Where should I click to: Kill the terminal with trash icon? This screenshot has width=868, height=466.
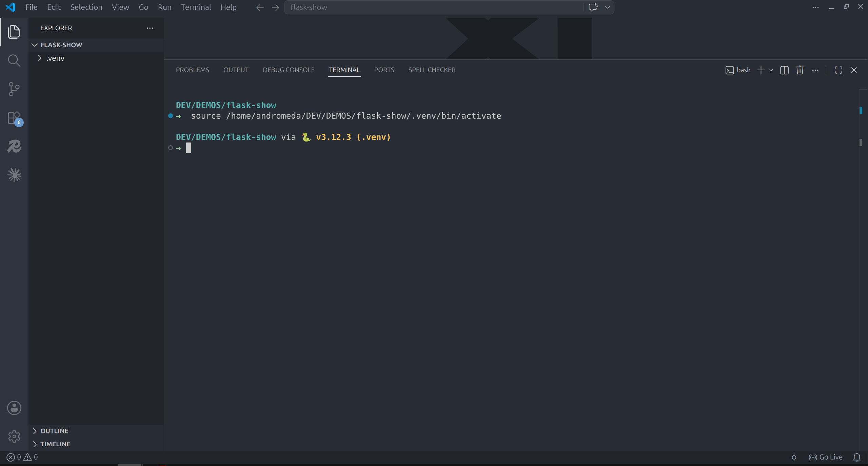[800, 70]
